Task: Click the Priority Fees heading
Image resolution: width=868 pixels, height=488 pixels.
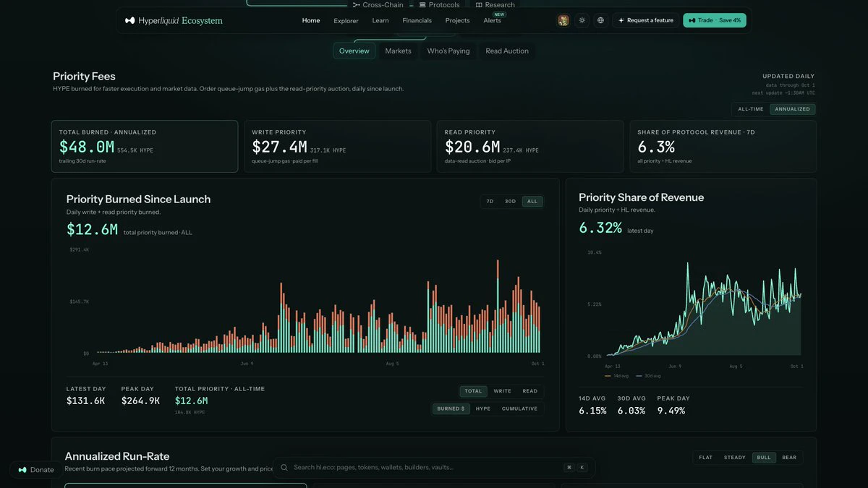Action: (84, 76)
